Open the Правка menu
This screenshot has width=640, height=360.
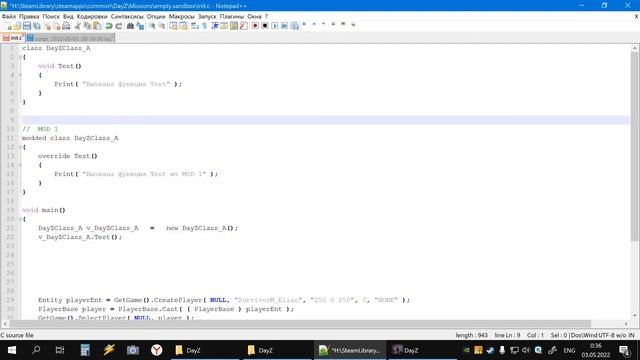[29, 16]
